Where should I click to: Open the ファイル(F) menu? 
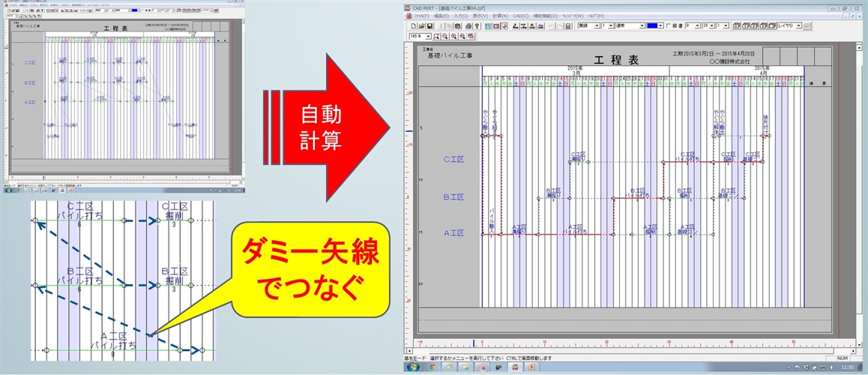(x=421, y=16)
